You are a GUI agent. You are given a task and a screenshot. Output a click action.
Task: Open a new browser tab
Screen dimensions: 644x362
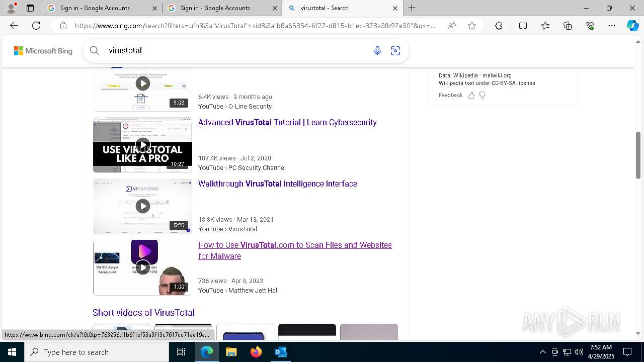(x=412, y=8)
